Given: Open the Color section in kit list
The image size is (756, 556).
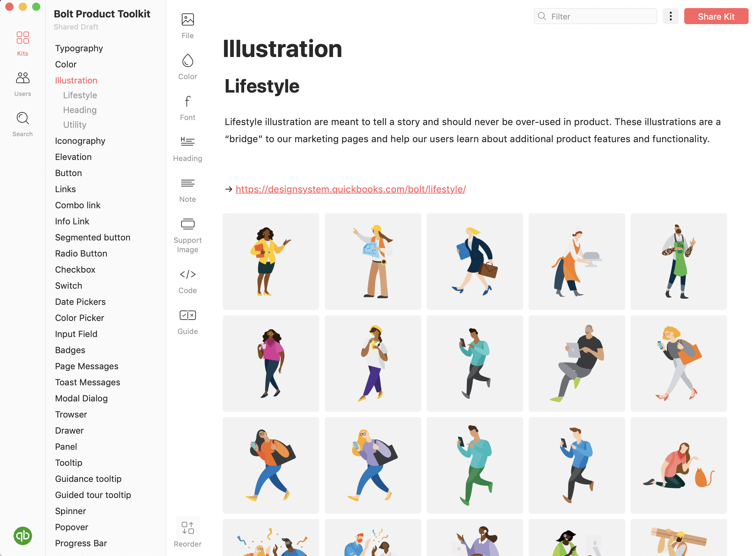Looking at the screenshot, I should pos(66,64).
